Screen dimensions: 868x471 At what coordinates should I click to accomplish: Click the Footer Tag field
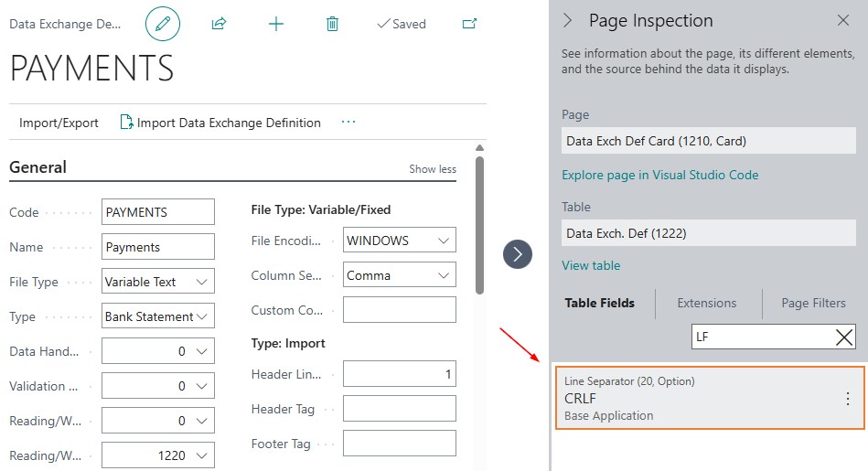tap(399, 444)
